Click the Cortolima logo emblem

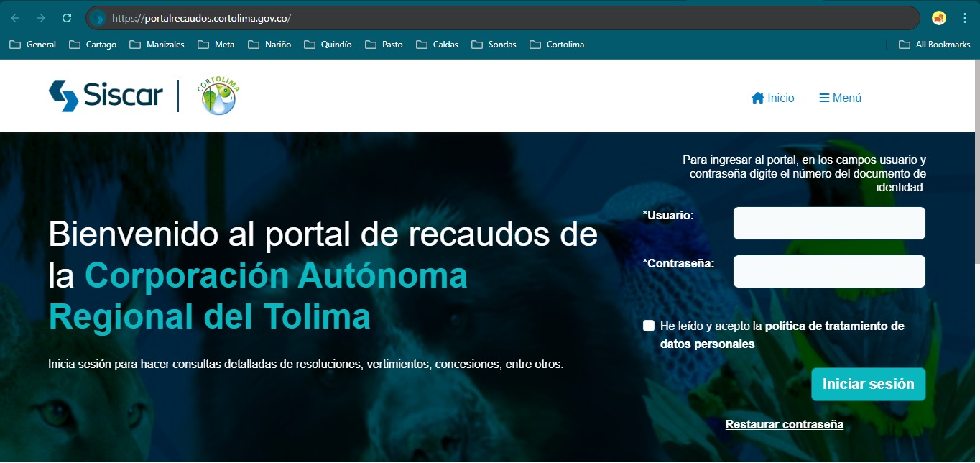218,96
